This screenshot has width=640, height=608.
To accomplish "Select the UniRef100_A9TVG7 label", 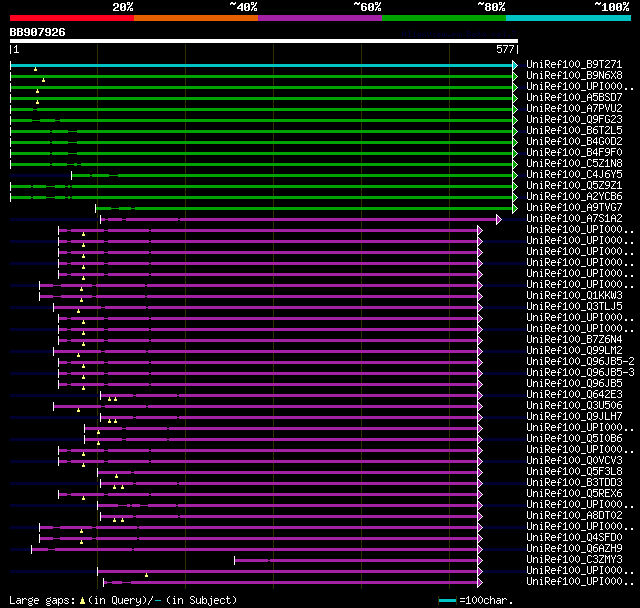I will [574, 208].
